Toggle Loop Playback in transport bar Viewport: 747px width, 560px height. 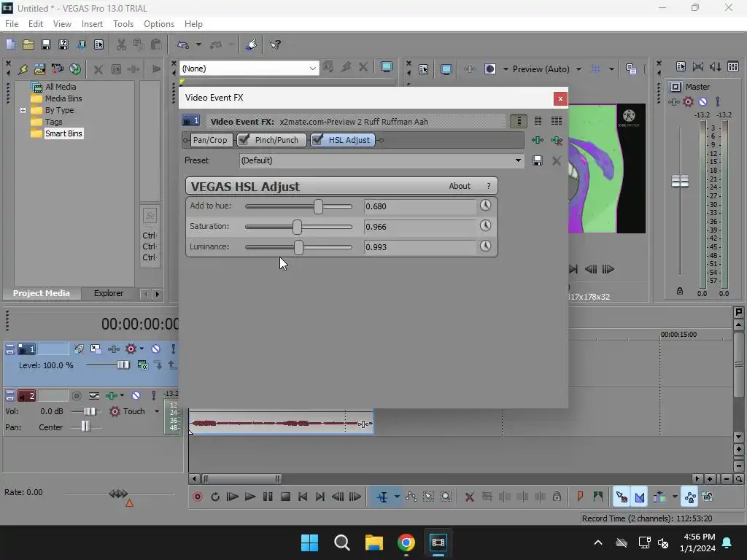tap(215, 497)
